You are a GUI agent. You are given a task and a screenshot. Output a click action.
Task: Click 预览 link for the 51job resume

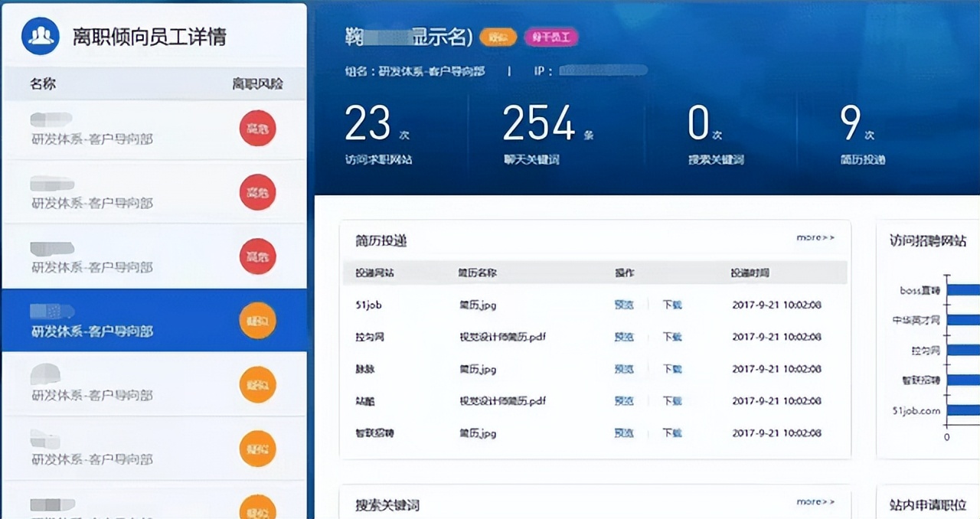point(623,304)
